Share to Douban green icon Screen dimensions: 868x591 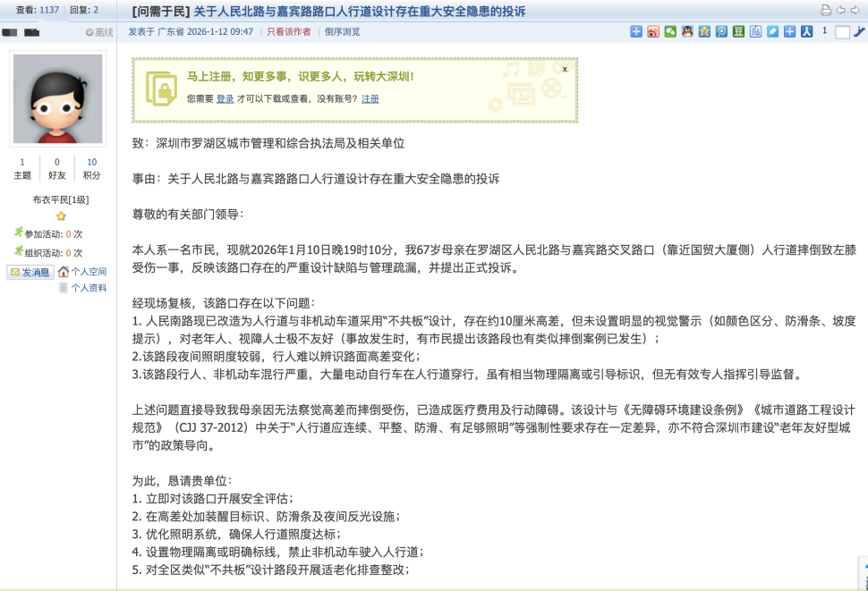tap(738, 32)
